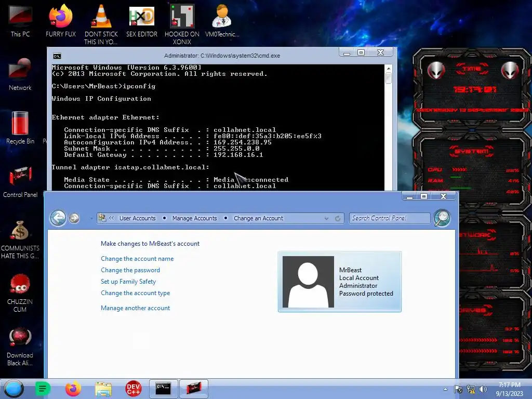This screenshot has width=532, height=399.
Task: Select the HOOKED ON XONIX desktop icon
Action: point(182,24)
